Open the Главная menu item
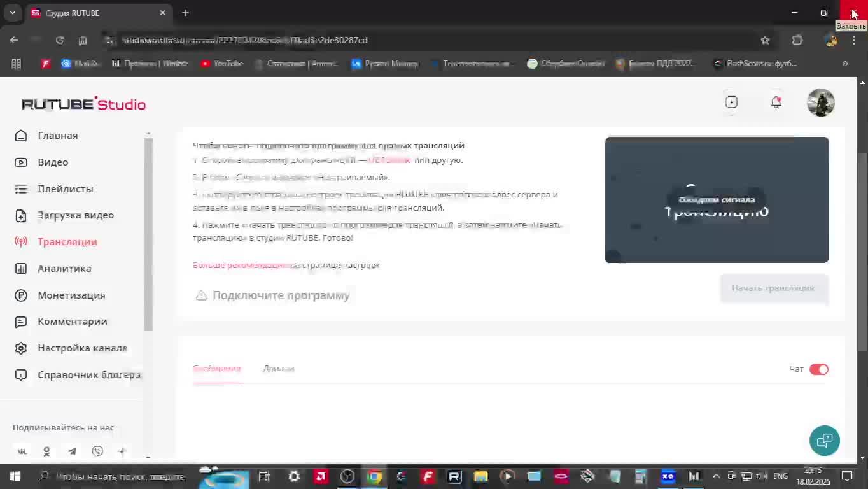This screenshot has width=868, height=489. click(x=58, y=136)
